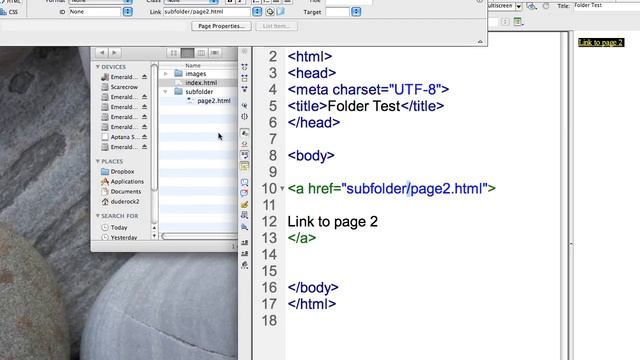Collapse the DEVICES sidebar section
Viewport: 640px width, 360px height.
point(98,67)
